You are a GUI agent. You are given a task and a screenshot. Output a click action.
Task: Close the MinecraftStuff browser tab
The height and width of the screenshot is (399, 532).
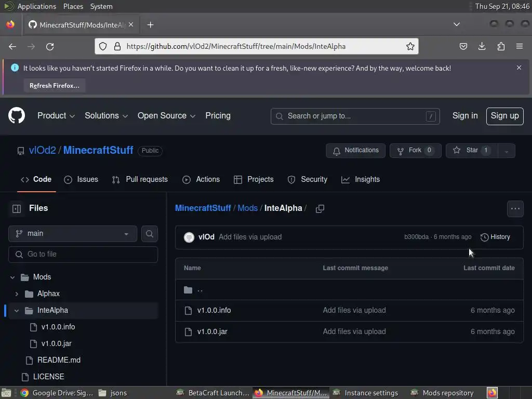[131, 25]
